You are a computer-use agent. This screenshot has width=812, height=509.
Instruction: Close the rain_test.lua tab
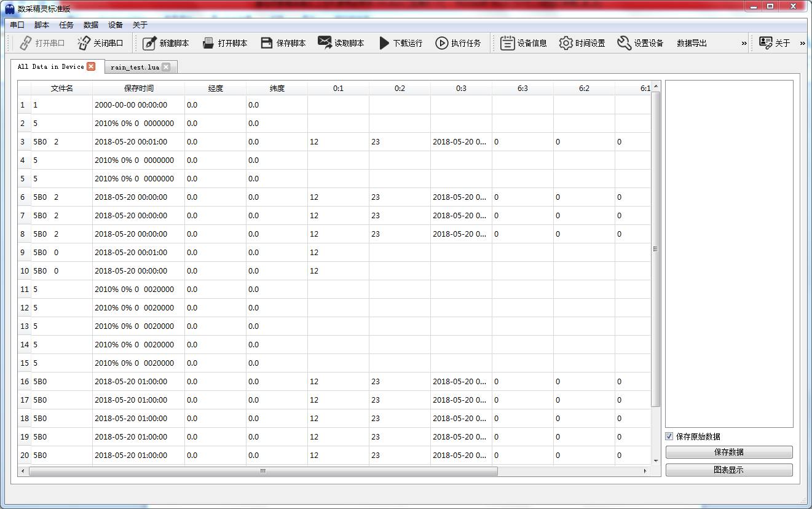pyautogui.click(x=165, y=67)
